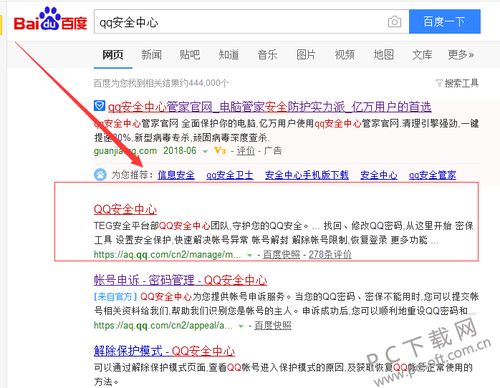Click the result count text 约444,000个

point(203,83)
